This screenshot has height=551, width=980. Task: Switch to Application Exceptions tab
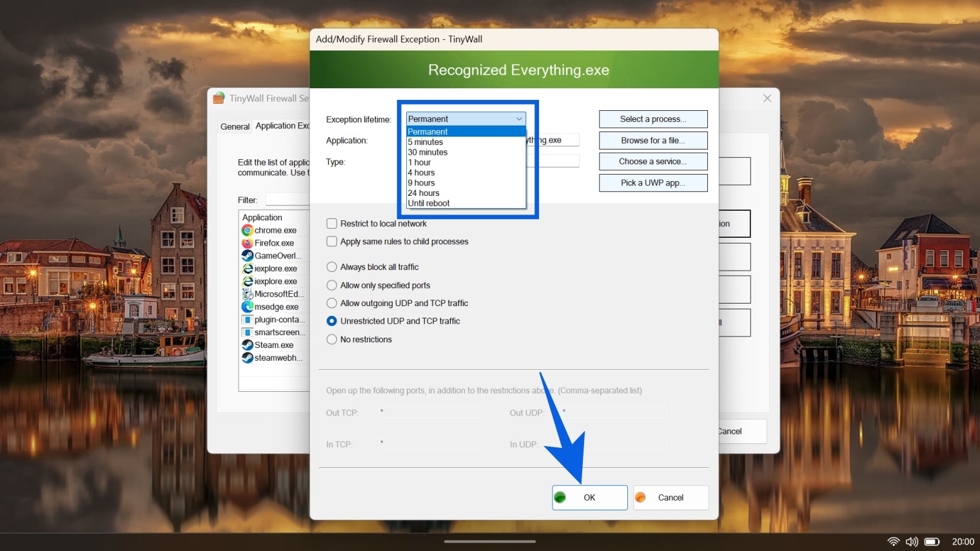coord(282,126)
